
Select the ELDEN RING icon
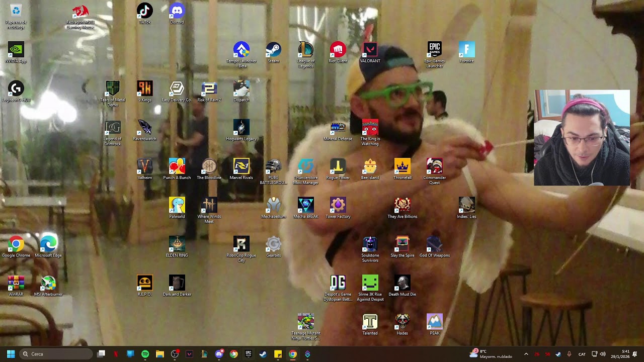pyautogui.click(x=177, y=246)
